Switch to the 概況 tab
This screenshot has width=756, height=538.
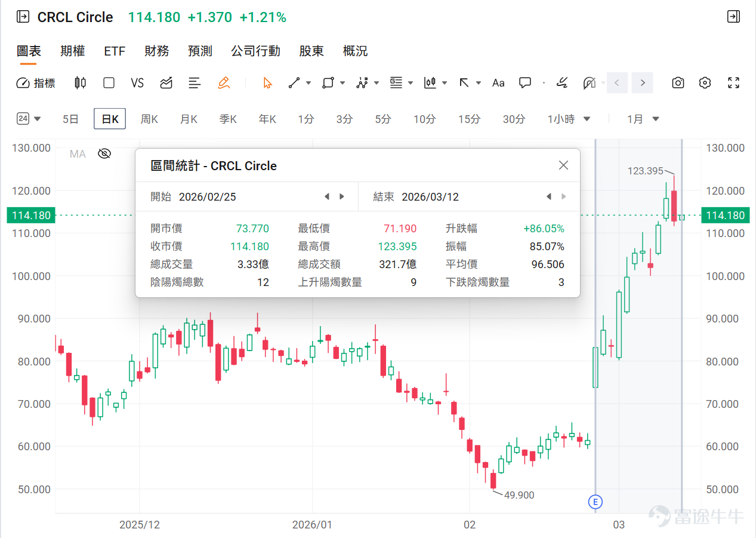(x=355, y=51)
